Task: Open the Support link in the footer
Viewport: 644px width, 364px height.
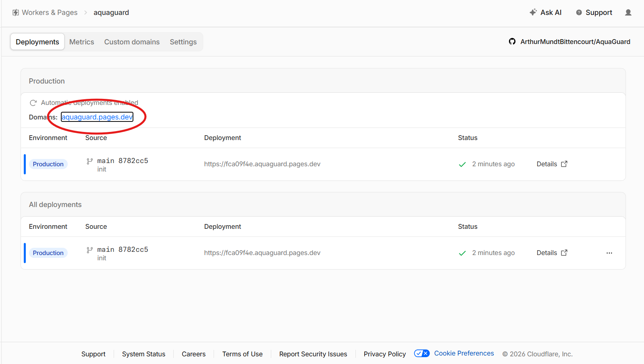Action: 93,354
